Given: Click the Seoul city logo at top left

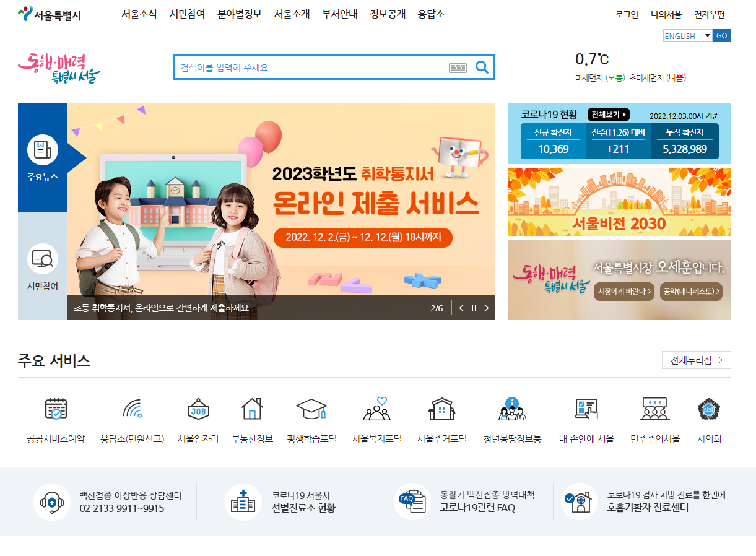Looking at the screenshot, I should pyautogui.click(x=50, y=14).
